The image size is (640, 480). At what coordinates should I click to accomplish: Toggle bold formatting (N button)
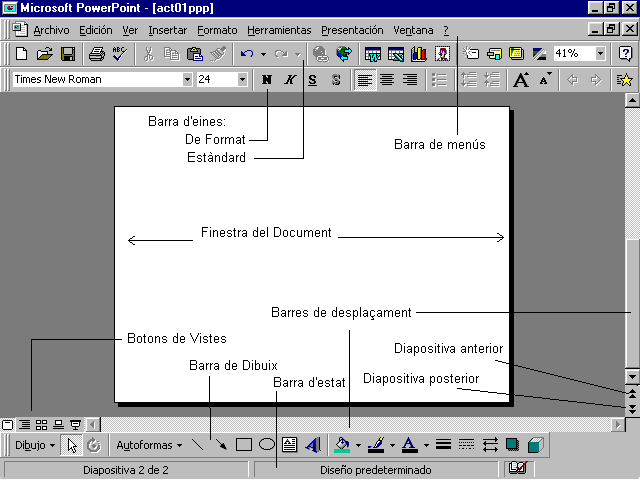[x=267, y=80]
